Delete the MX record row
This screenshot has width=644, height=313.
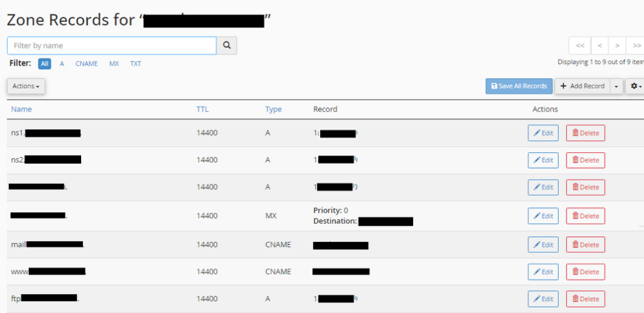click(586, 216)
